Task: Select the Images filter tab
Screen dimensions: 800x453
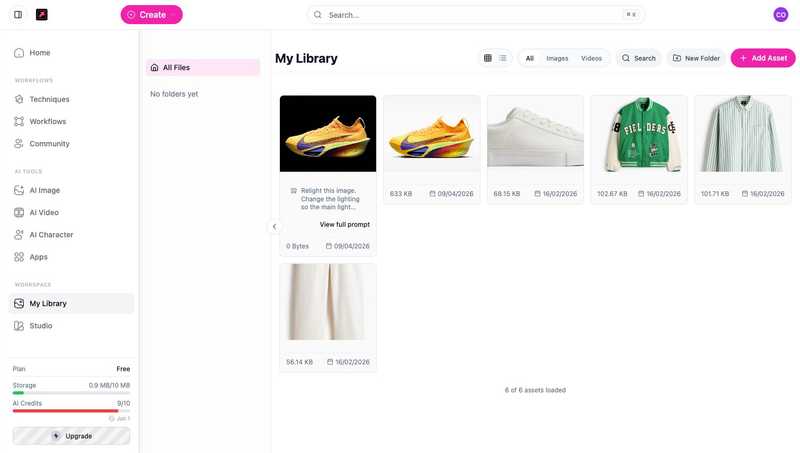Action: [557, 58]
